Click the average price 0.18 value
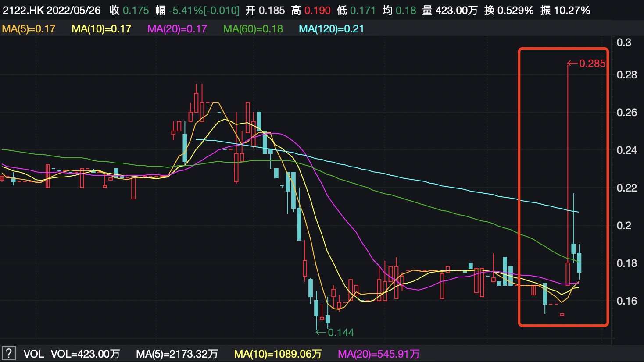644x362 pixels. coord(406,11)
